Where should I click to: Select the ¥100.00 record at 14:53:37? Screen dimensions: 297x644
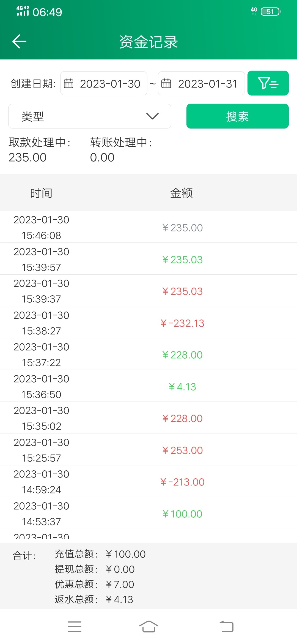(x=148, y=514)
